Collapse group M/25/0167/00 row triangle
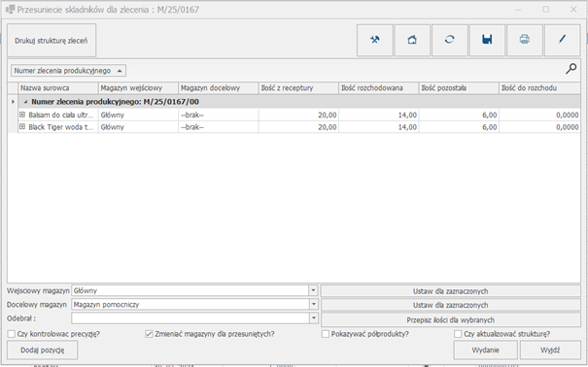 tap(25, 102)
